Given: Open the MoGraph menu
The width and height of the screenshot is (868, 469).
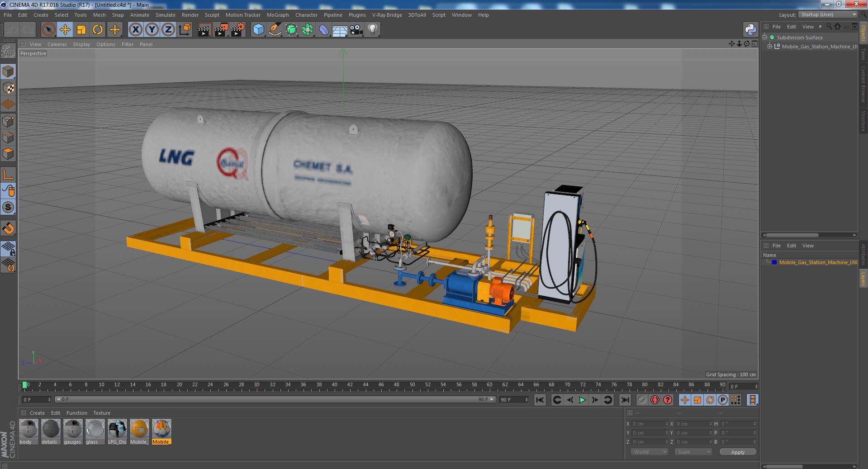Looking at the screenshot, I should [278, 15].
